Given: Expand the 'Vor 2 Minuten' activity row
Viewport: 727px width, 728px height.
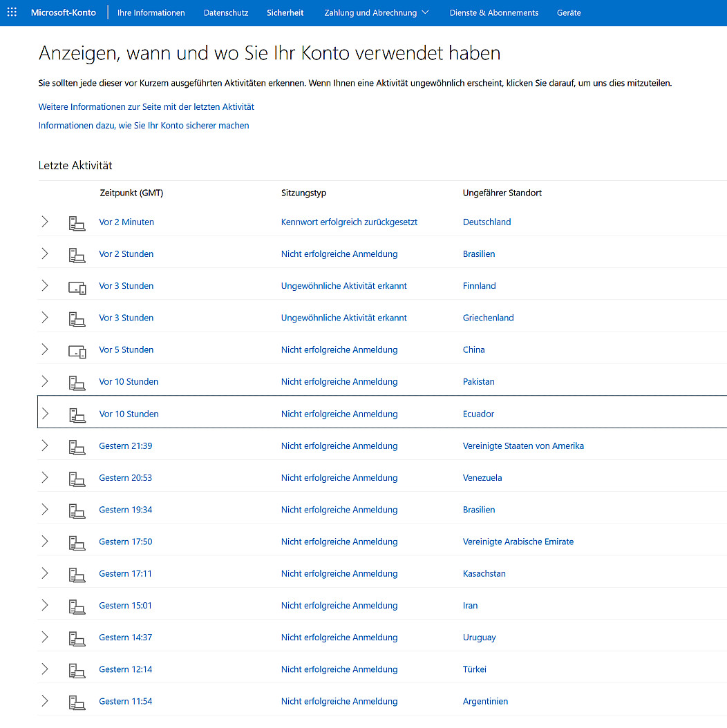Looking at the screenshot, I should (45, 222).
